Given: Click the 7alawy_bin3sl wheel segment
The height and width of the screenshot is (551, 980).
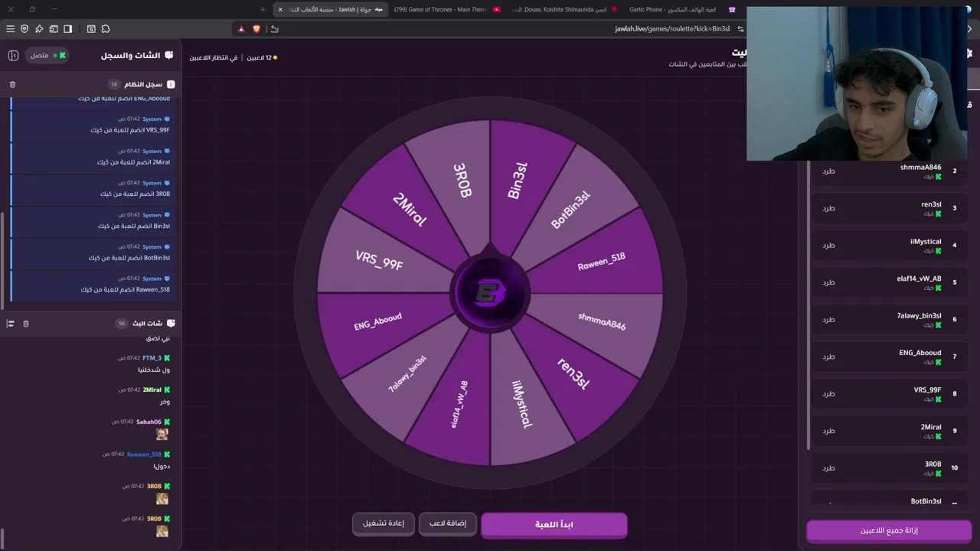Looking at the screenshot, I should [x=407, y=373].
